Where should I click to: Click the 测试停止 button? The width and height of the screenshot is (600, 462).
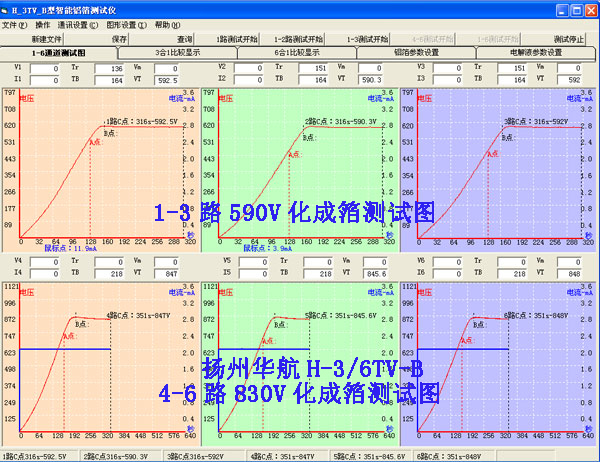coord(553,39)
